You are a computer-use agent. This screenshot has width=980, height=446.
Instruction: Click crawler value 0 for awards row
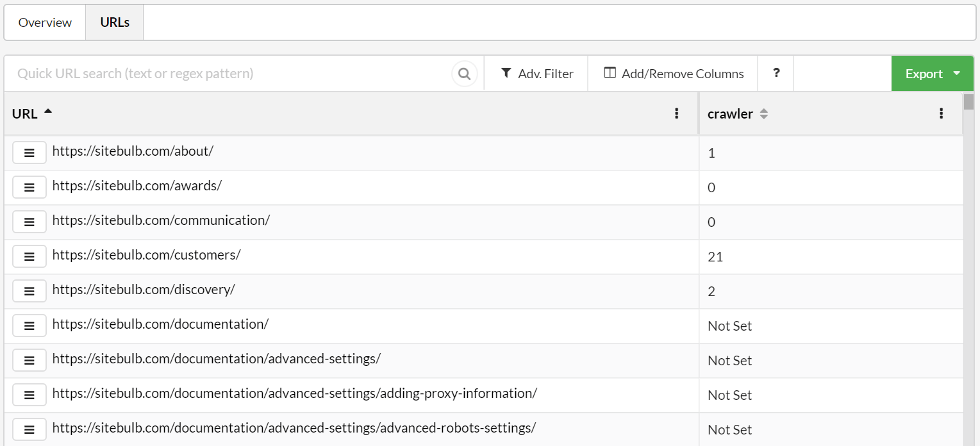pyautogui.click(x=711, y=188)
